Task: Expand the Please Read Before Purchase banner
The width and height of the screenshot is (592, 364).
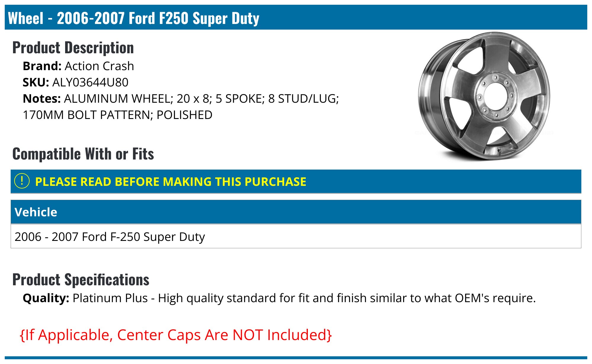Action: coord(170,182)
